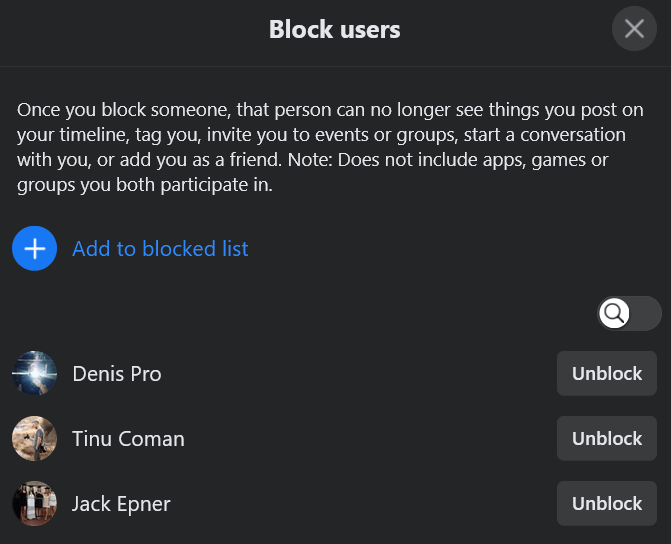671x544 pixels.
Task: Click the dark end of the search pill
Action: point(648,314)
